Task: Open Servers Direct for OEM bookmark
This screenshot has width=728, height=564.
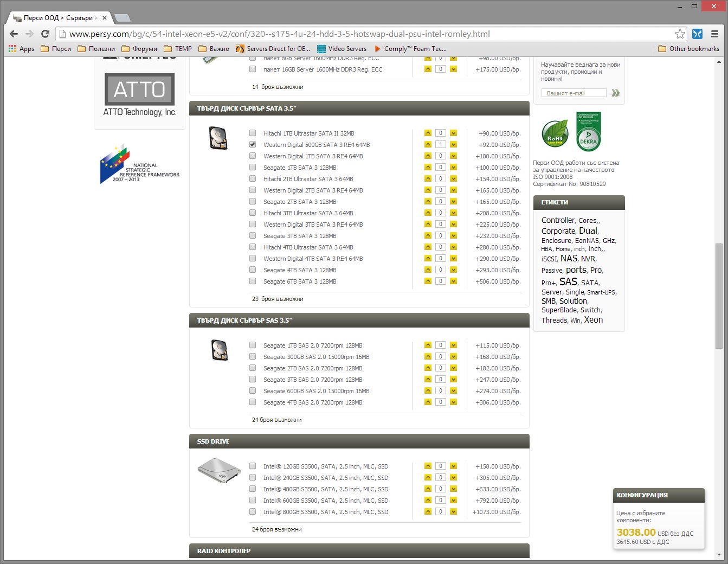Action: pyautogui.click(x=273, y=49)
